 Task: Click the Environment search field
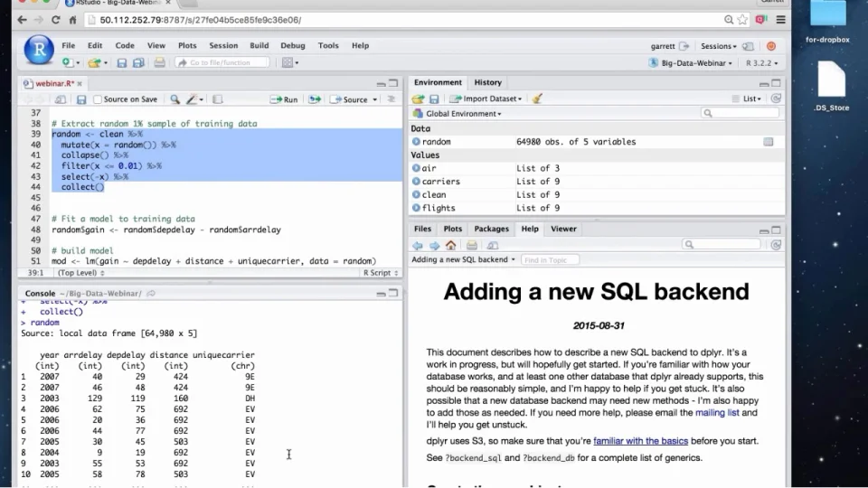(x=741, y=114)
